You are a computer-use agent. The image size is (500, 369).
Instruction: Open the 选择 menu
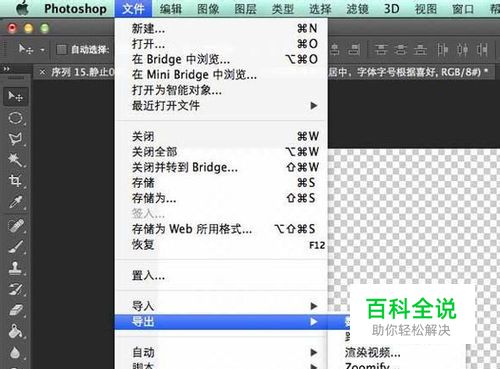coord(320,9)
